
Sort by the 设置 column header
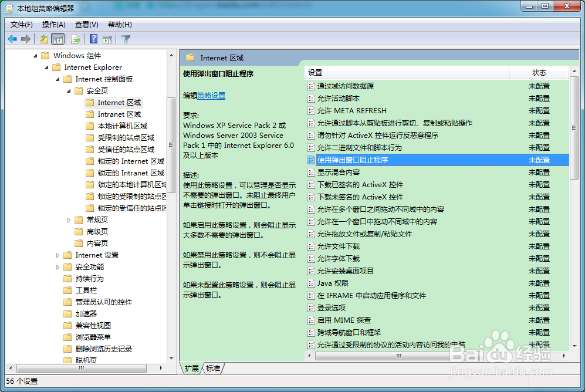click(407, 73)
